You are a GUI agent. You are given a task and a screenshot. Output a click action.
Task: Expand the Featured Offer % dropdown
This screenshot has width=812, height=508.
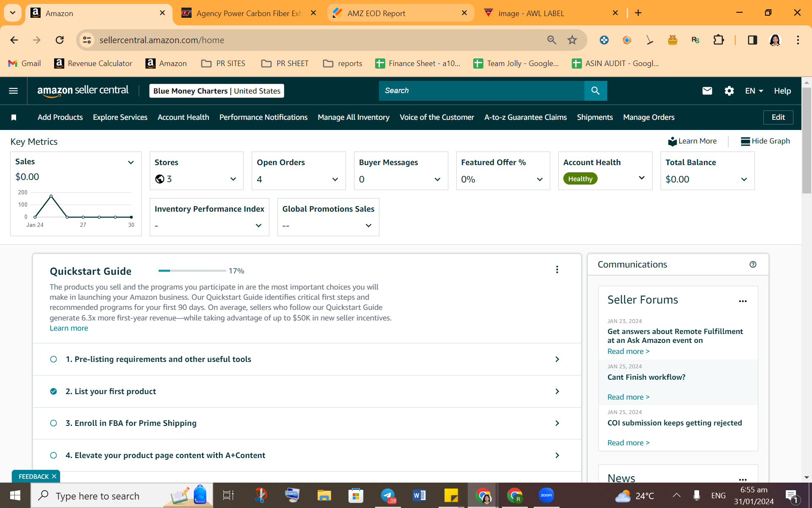pyautogui.click(x=540, y=179)
